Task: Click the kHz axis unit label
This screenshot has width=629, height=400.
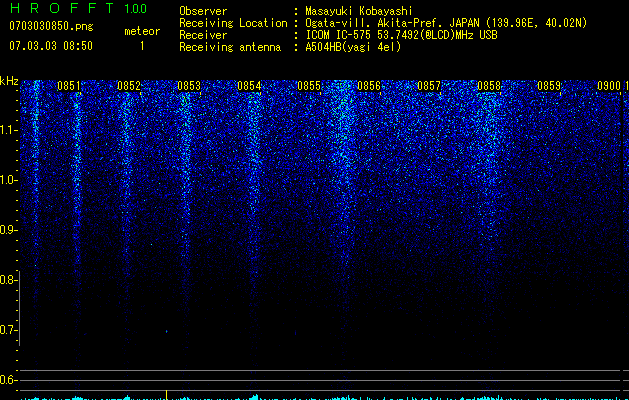Action: click(x=9, y=81)
